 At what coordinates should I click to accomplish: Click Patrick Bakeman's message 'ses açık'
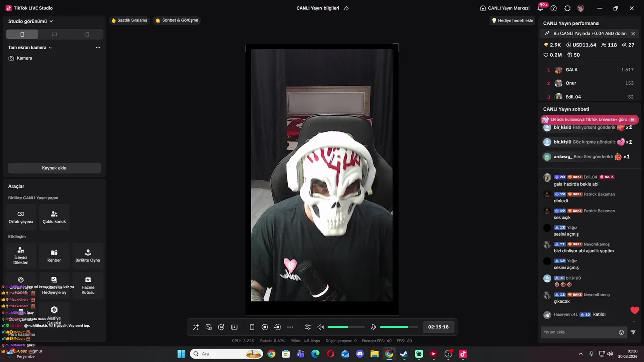562,218
